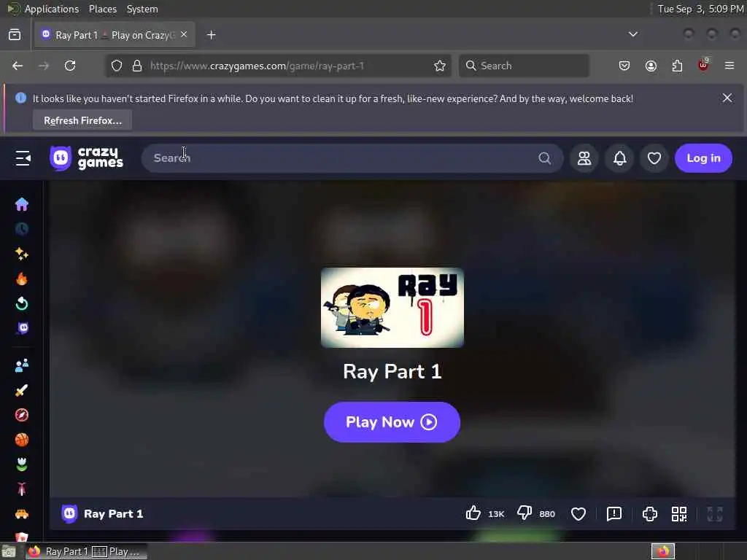Toggle the CrazyGames sidebar menu icon
This screenshot has width=747, height=560.
[23, 158]
